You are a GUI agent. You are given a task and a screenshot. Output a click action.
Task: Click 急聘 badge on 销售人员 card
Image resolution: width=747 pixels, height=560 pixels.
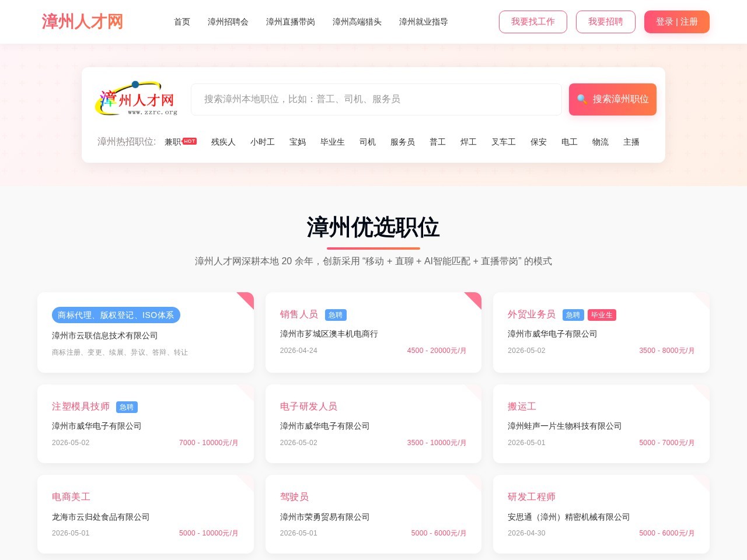pos(336,315)
